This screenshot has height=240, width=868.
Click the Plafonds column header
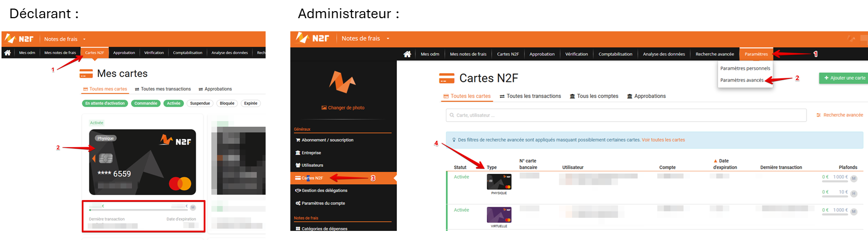pos(848,167)
